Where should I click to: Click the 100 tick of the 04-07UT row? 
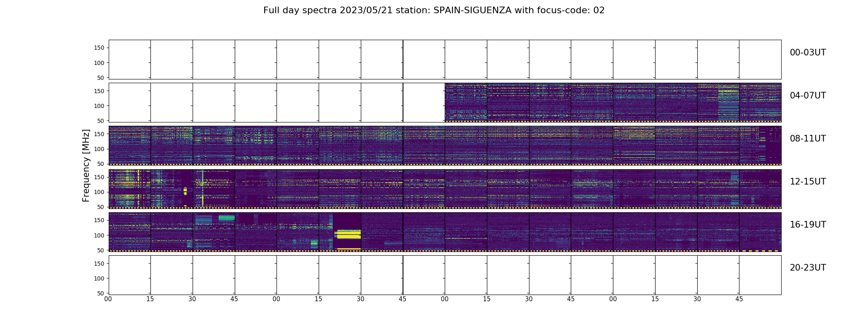pyautogui.click(x=99, y=106)
